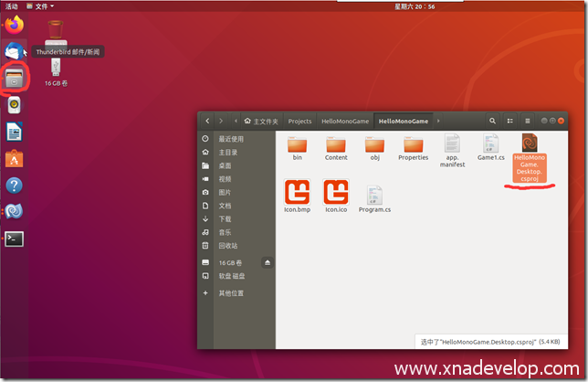This screenshot has height=382, width=588.
Task: Open the Help icon in dock
Action: tap(14, 186)
